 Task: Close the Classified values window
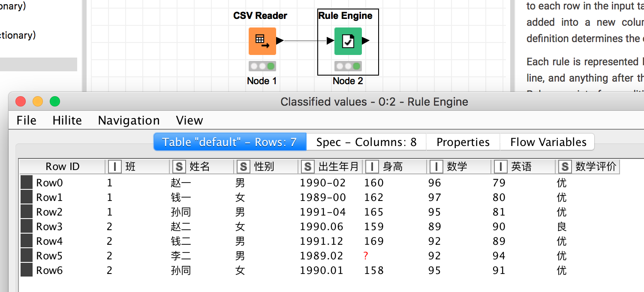21,102
